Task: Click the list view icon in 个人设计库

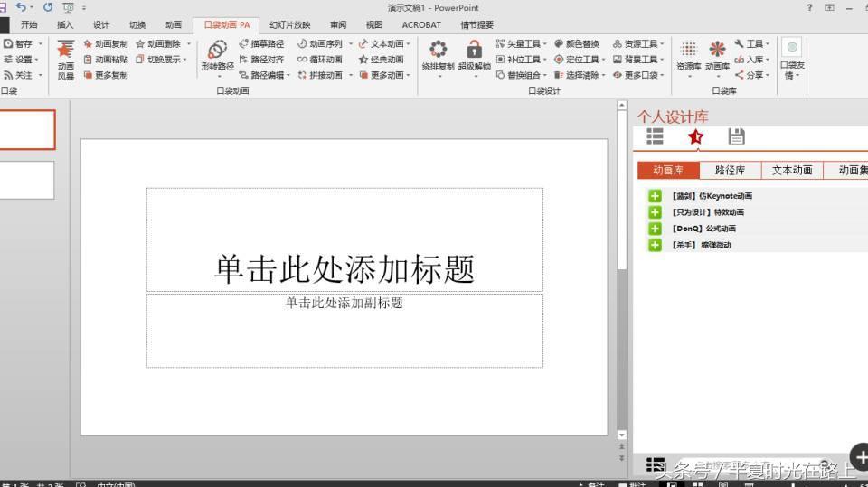Action: [x=655, y=136]
